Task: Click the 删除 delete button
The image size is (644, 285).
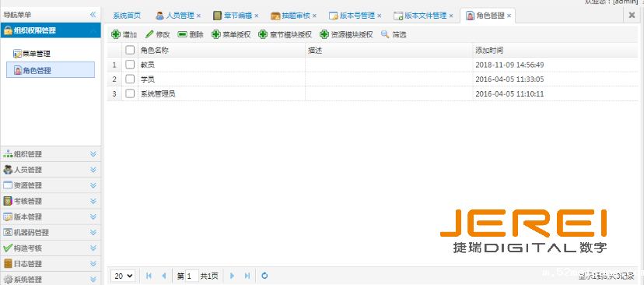Action: coord(191,34)
